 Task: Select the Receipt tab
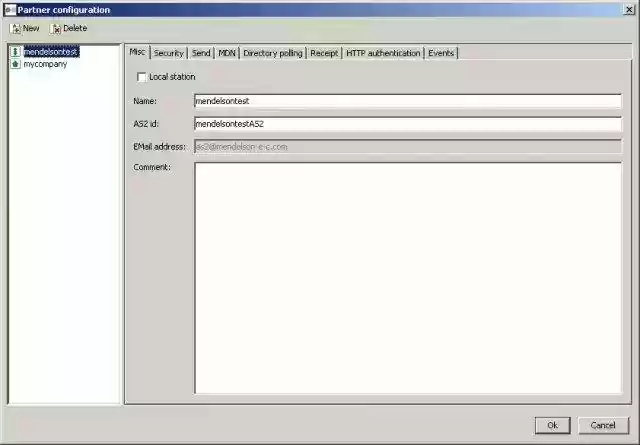(324, 53)
